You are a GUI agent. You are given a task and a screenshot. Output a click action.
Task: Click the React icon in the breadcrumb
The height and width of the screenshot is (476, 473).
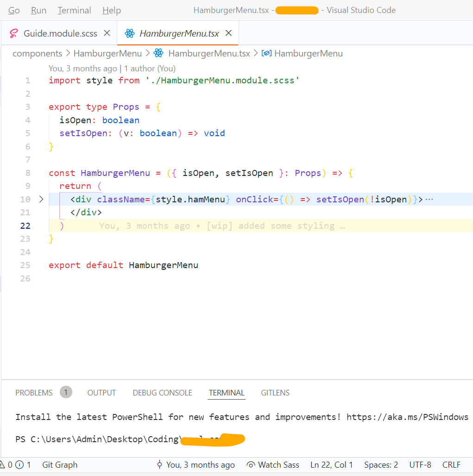tap(158, 53)
